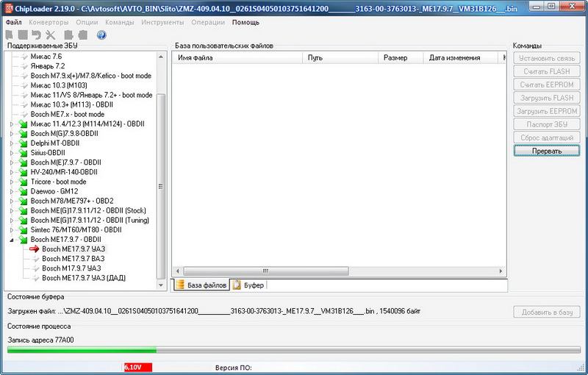Open the Помощь menu

tap(245, 22)
